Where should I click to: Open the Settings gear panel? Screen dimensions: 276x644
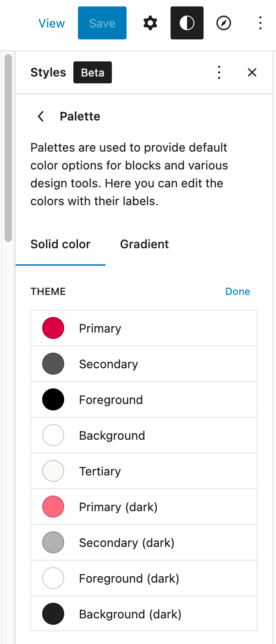(150, 23)
